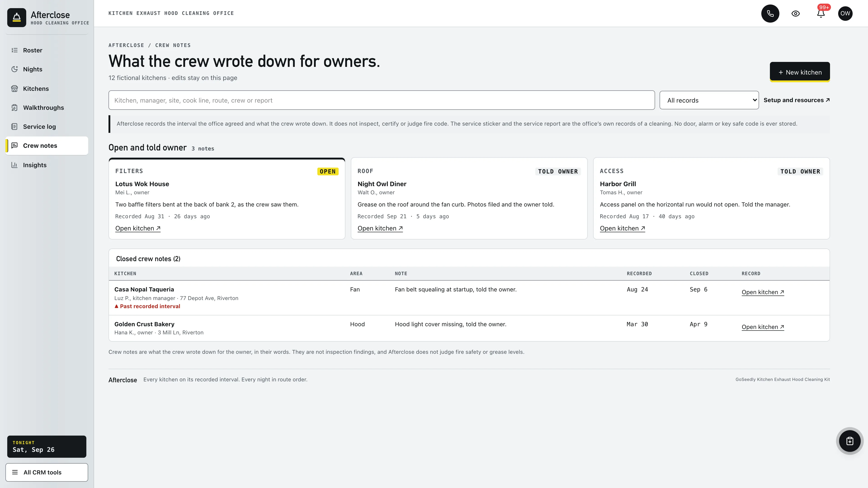The width and height of the screenshot is (868, 488).
Task: Open kitchen link for Lotus Wok House
Action: click(x=138, y=228)
